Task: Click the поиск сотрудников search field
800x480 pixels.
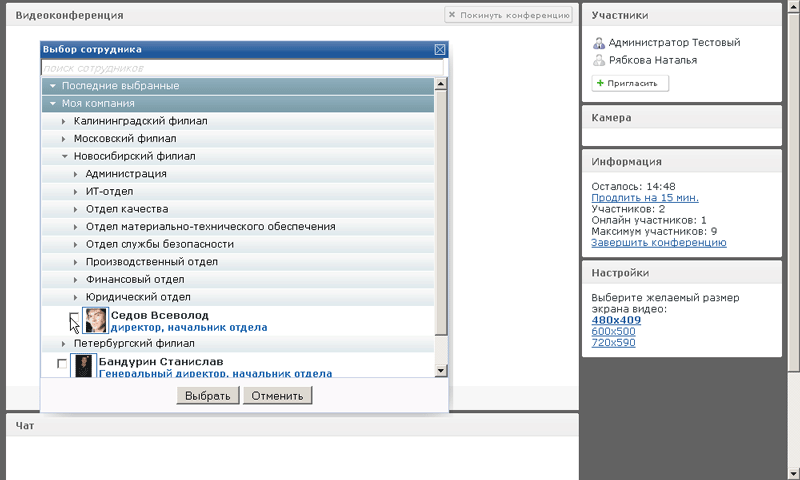Action: pos(242,68)
